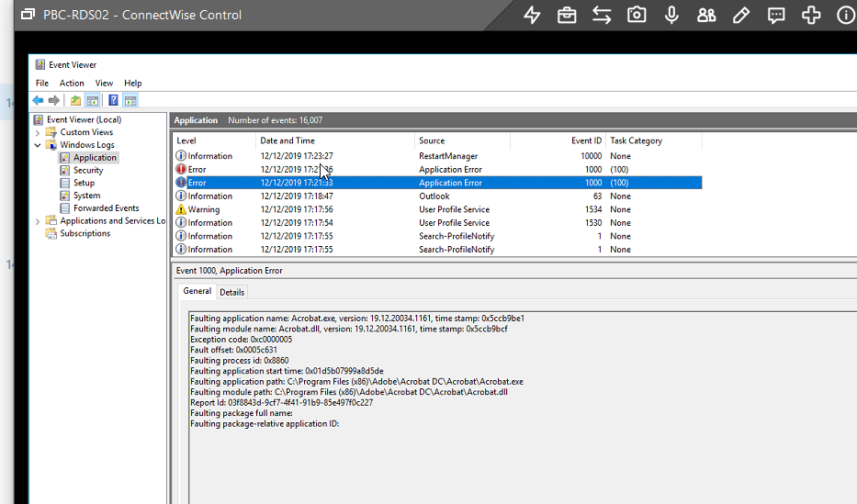Screen dimensions: 857x504
Task: Select the Forwarded Events log
Action: click(x=106, y=208)
